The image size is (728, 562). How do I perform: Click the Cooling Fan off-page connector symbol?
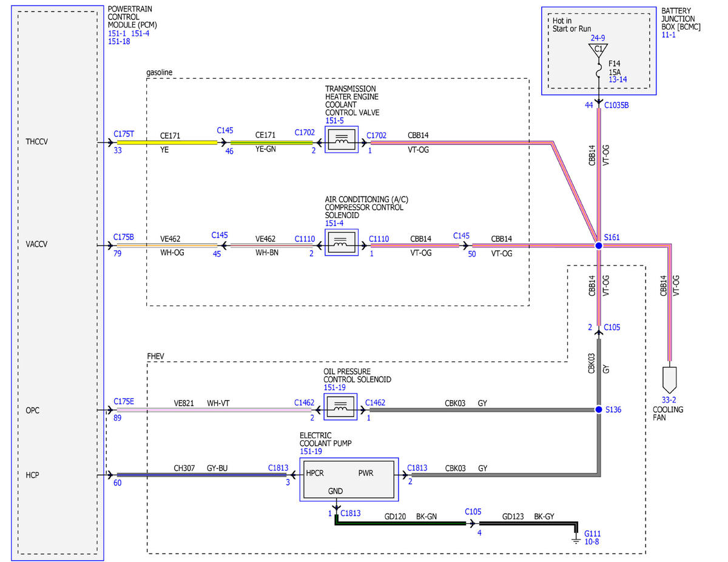pos(670,378)
